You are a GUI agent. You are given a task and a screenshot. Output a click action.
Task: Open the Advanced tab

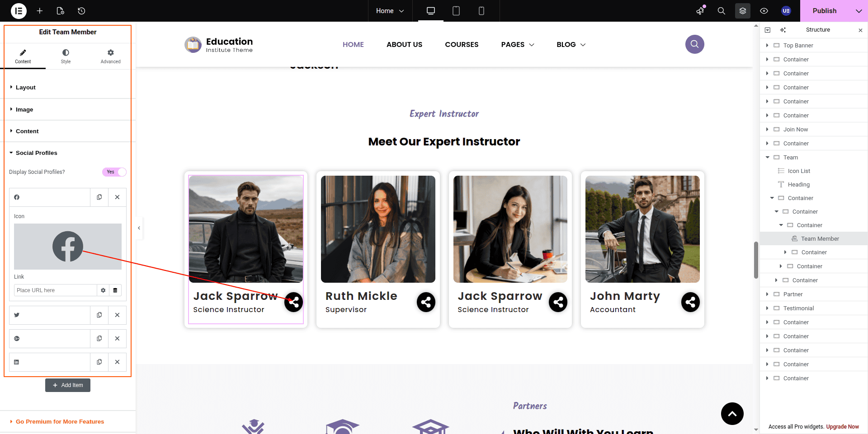(x=110, y=56)
